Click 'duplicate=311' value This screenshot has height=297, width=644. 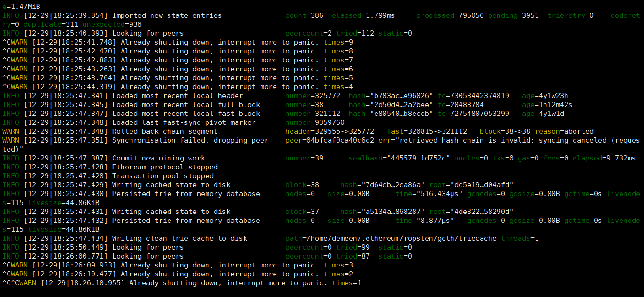(51, 24)
